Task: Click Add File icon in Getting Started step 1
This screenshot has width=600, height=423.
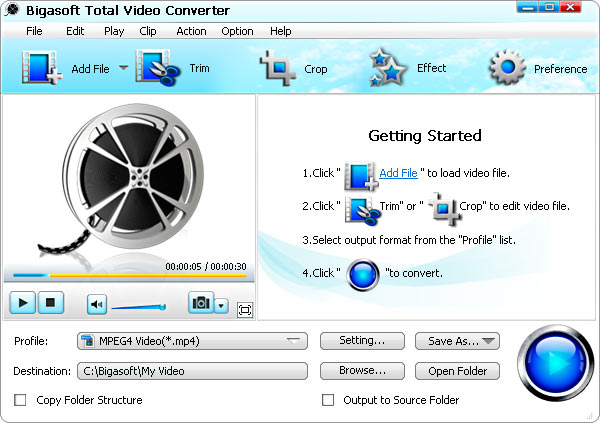Action: click(361, 176)
